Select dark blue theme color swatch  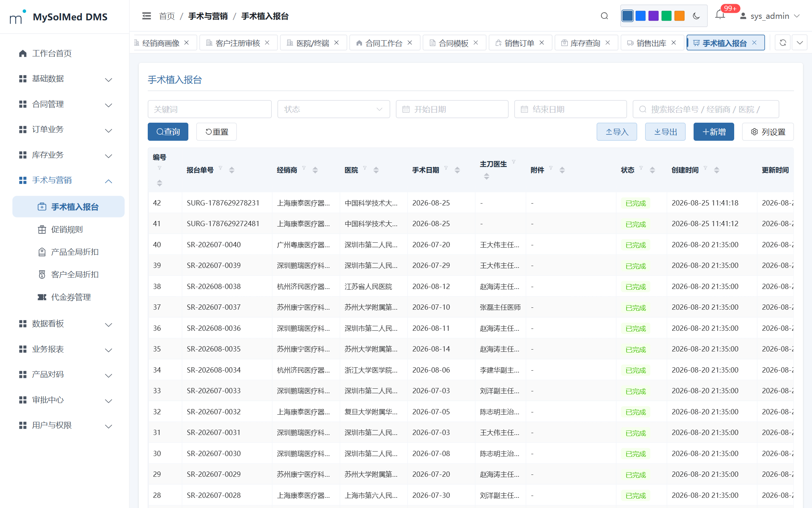627,16
